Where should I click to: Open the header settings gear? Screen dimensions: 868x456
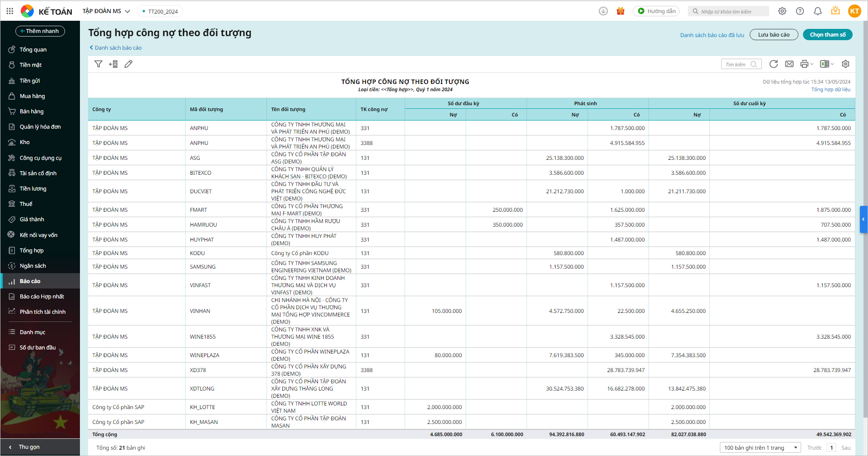[x=782, y=11]
